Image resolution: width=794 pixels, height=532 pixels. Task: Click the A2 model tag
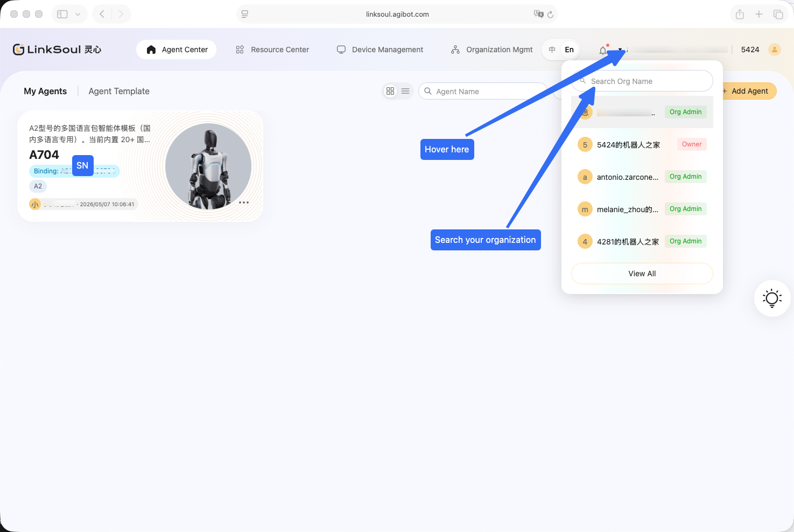38,186
